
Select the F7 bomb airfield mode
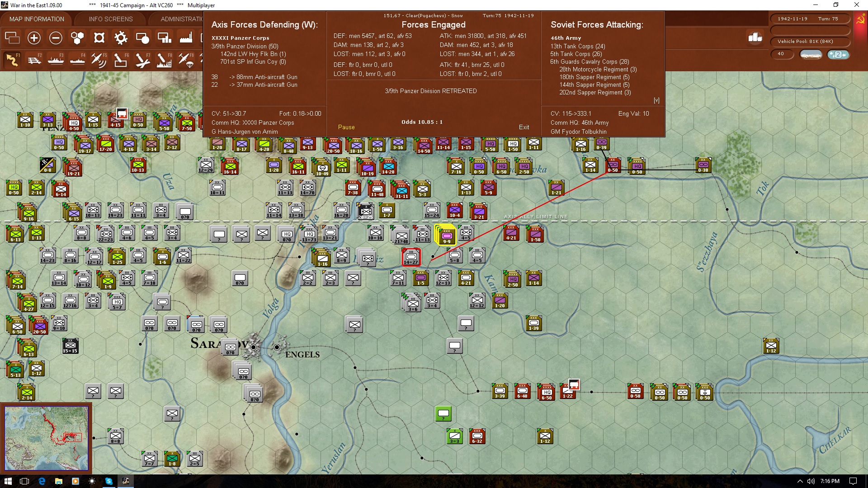(x=142, y=60)
